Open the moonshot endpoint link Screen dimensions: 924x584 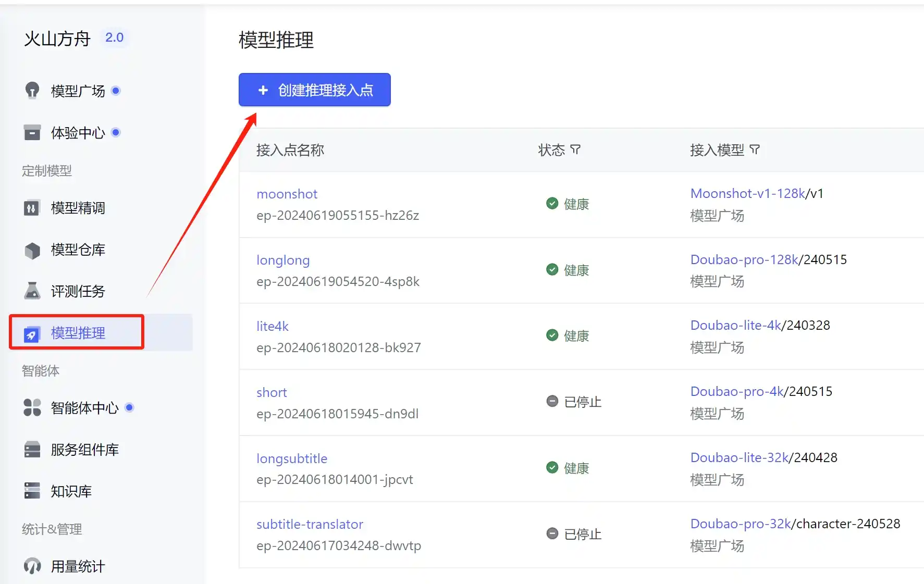pyautogui.click(x=287, y=194)
